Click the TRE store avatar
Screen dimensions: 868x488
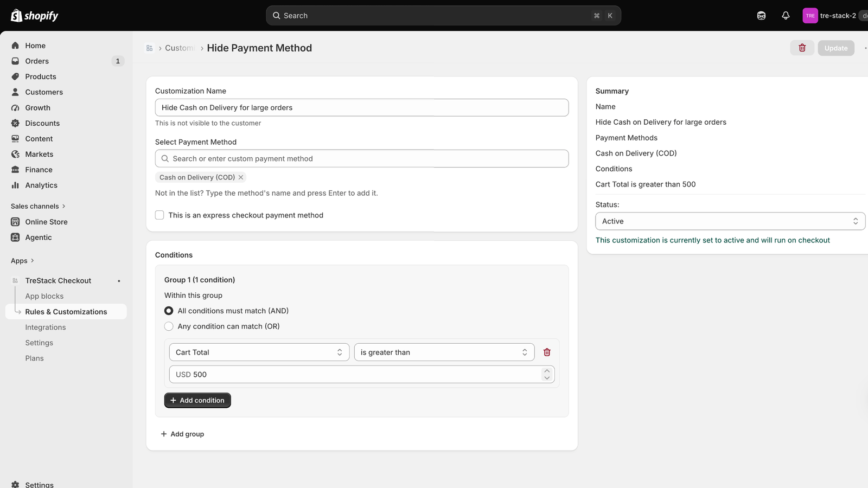[x=810, y=16]
